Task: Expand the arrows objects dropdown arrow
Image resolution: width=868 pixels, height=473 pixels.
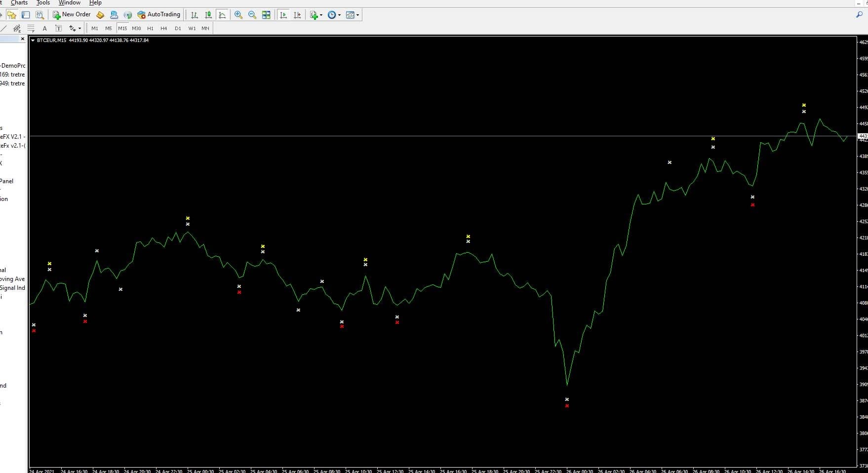Action: (x=80, y=28)
